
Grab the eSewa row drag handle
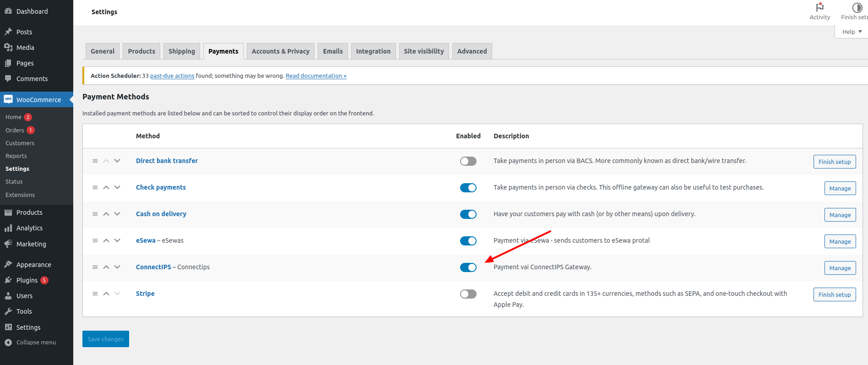[x=95, y=240]
